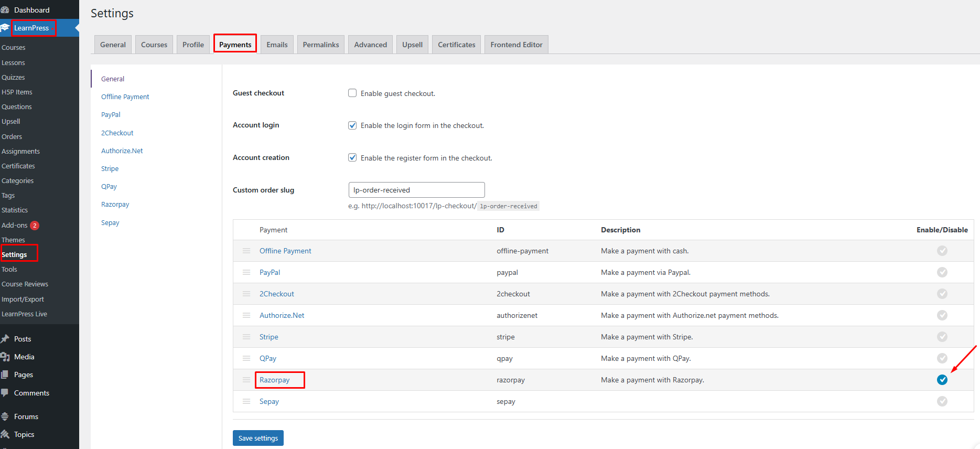The width and height of the screenshot is (980, 449).
Task: Click drag handle for 2Checkout row
Action: pyautogui.click(x=246, y=294)
